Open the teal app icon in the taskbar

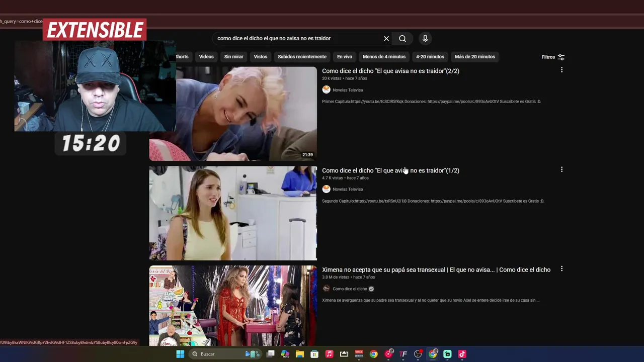coord(447,354)
